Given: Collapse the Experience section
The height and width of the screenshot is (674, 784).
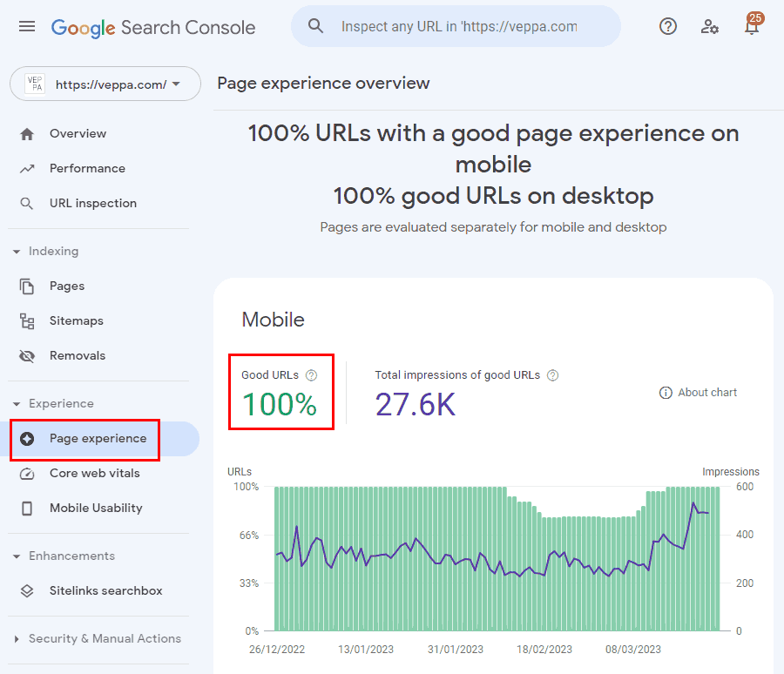Looking at the screenshot, I should (17, 404).
